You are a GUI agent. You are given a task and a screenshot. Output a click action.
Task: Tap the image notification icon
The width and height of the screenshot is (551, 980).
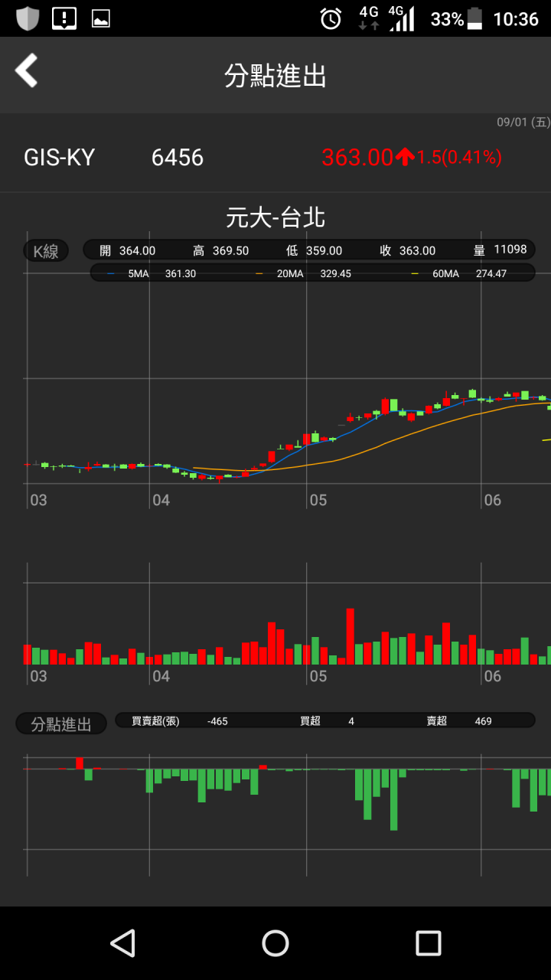(100, 18)
